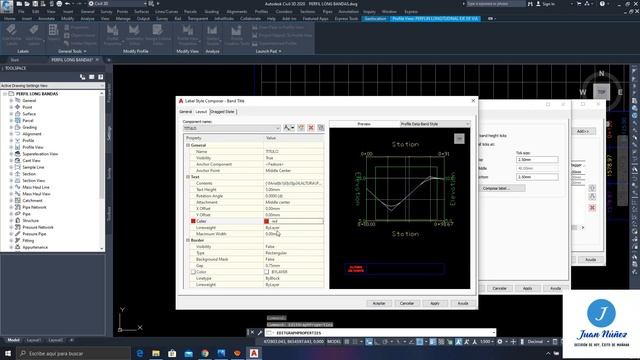Click the workspace switching gear in status bar
The width and height of the screenshot is (640, 360).
pyautogui.click(x=500, y=342)
